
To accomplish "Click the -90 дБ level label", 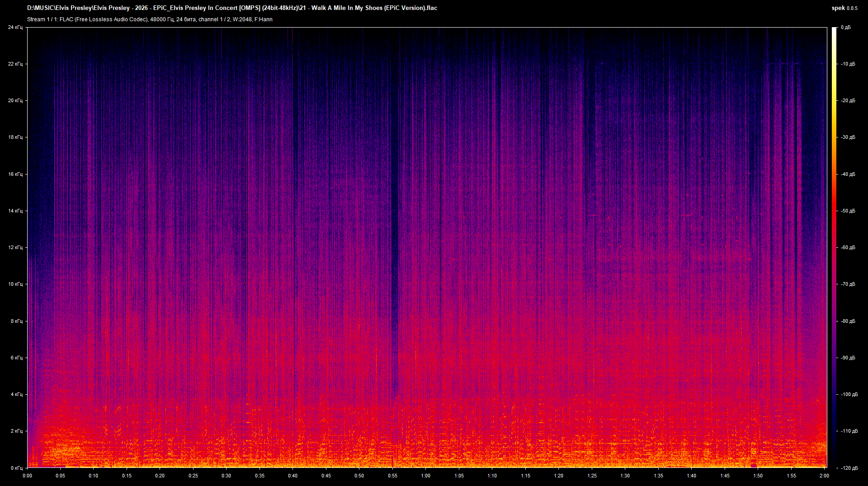I will click(848, 358).
